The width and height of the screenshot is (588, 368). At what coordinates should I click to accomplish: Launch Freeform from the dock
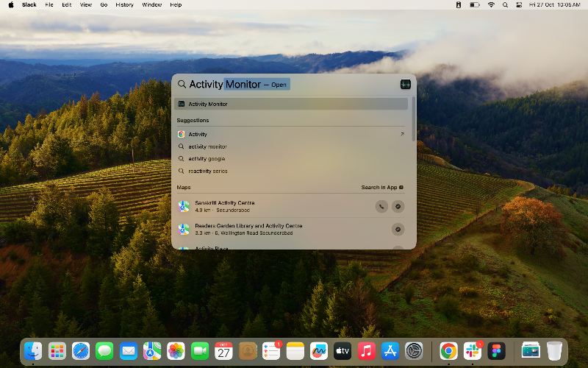point(319,351)
